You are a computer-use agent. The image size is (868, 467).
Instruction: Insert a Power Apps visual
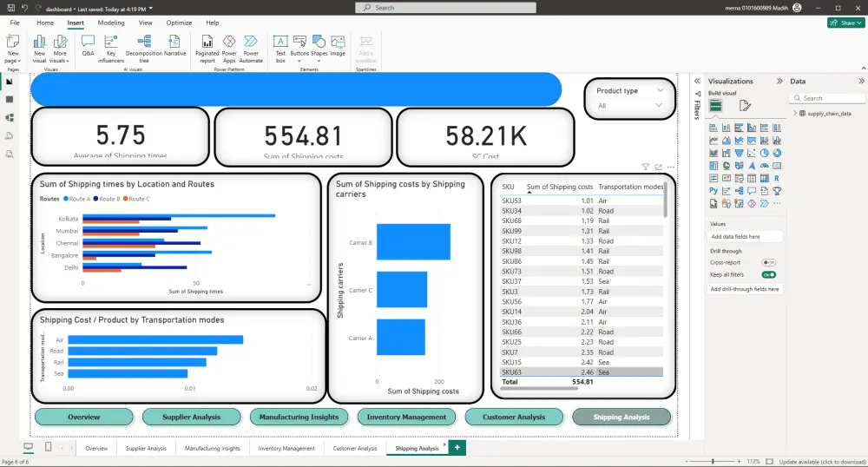pos(229,48)
